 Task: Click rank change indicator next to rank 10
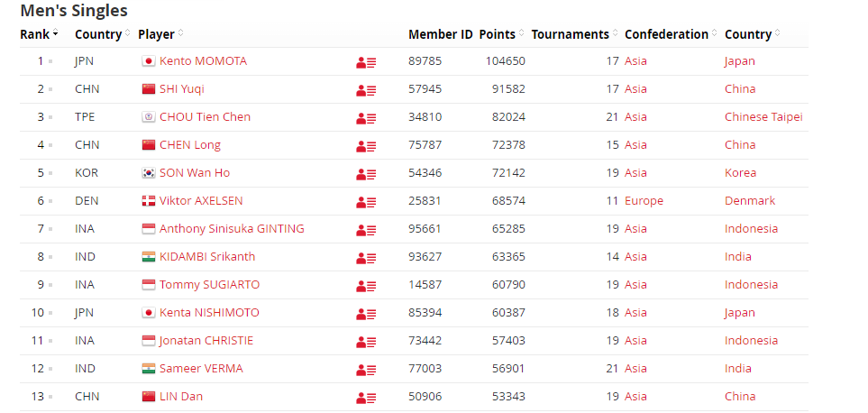50,313
